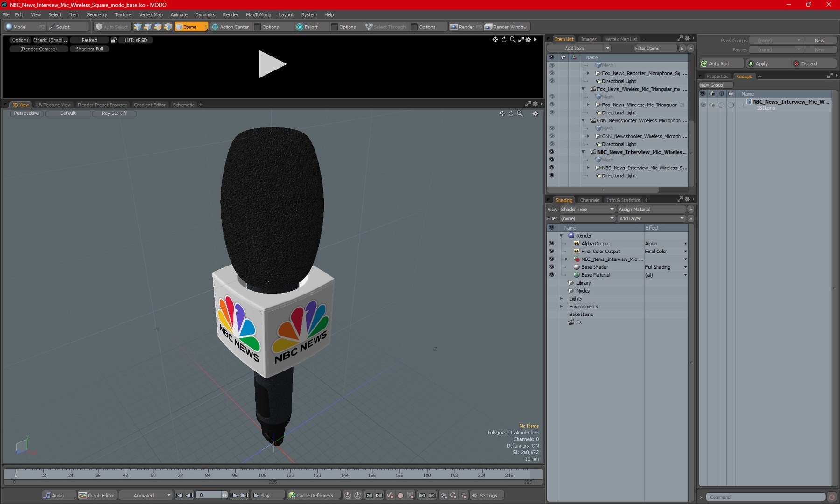Open the Render Window
Viewport: 840px width, 504px height.
[506, 27]
